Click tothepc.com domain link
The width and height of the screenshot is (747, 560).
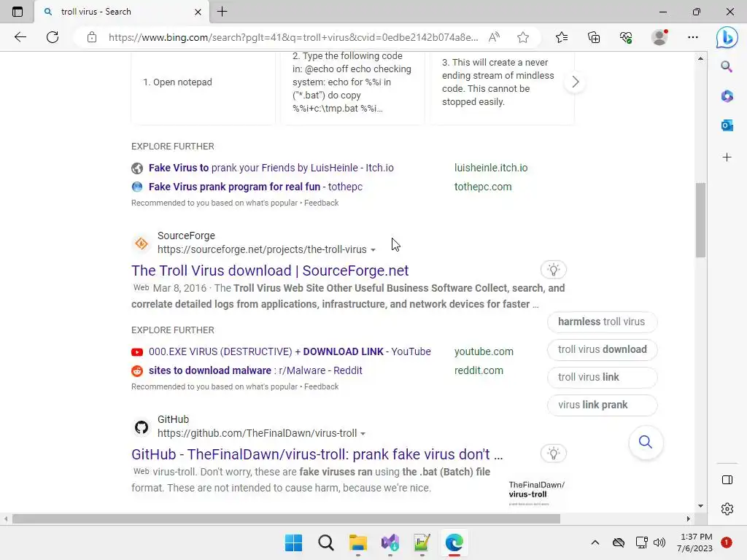click(483, 187)
